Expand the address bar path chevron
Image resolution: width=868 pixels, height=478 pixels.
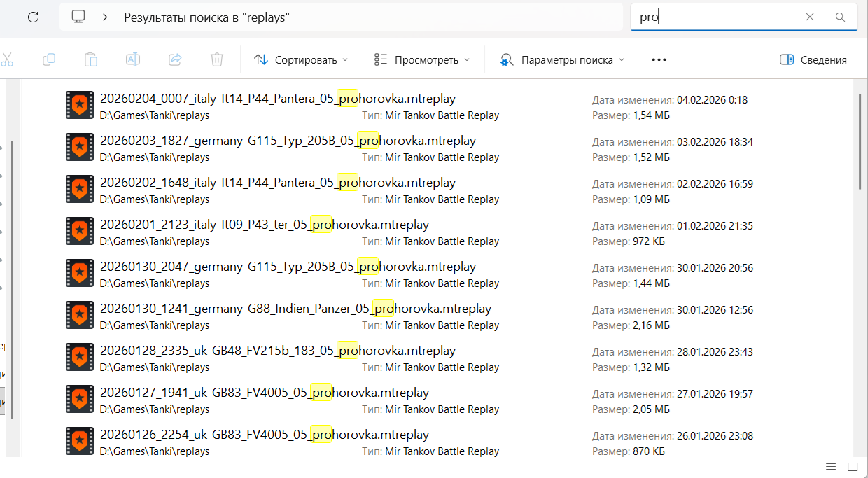pos(105,17)
